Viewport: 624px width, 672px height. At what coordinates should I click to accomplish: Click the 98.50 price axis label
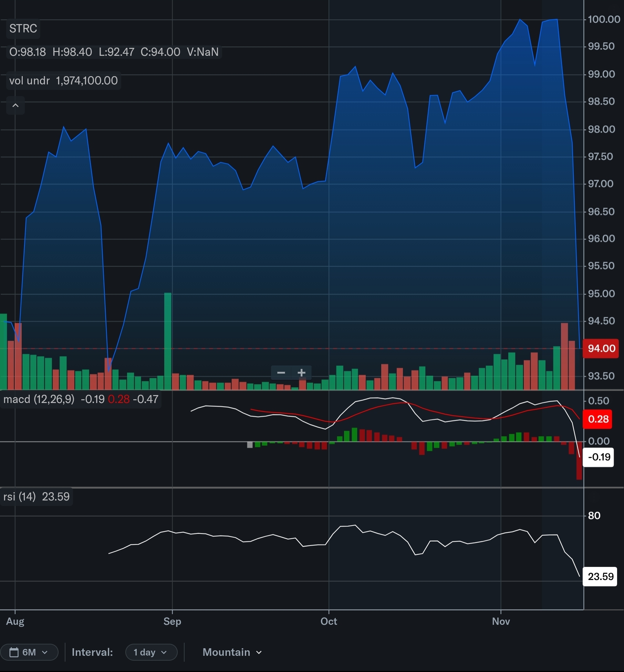pyautogui.click(x=601, y=102)
